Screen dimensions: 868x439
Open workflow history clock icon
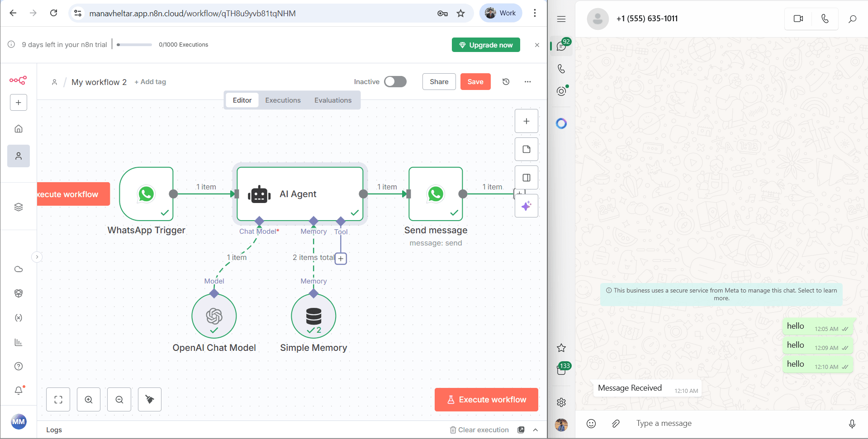pos(506,82)
